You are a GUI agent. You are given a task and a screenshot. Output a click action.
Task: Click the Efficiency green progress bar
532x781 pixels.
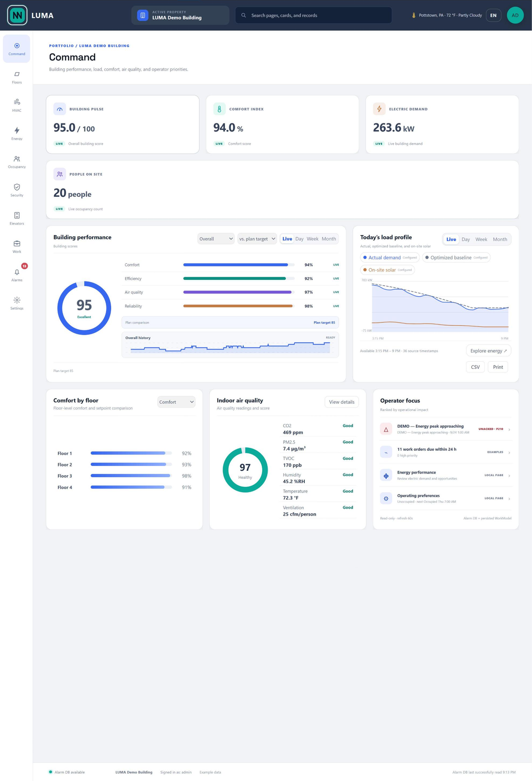[239, 278]
